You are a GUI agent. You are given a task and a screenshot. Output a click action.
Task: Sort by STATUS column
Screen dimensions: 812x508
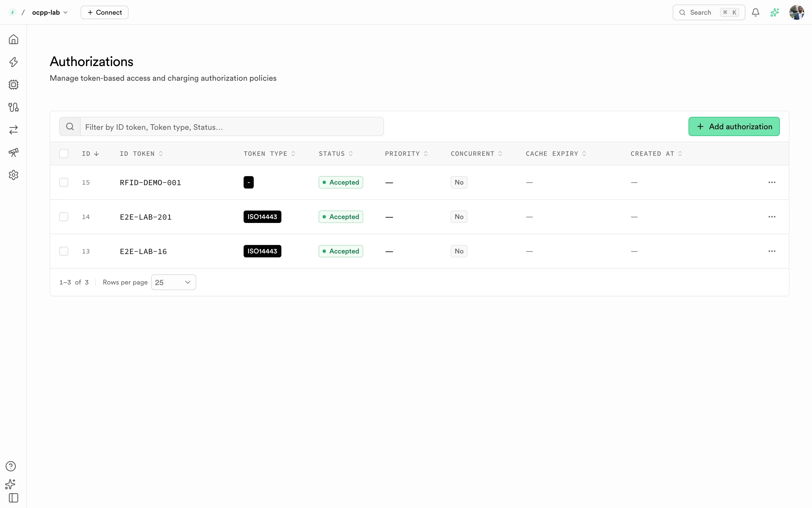tap(336, 154)
